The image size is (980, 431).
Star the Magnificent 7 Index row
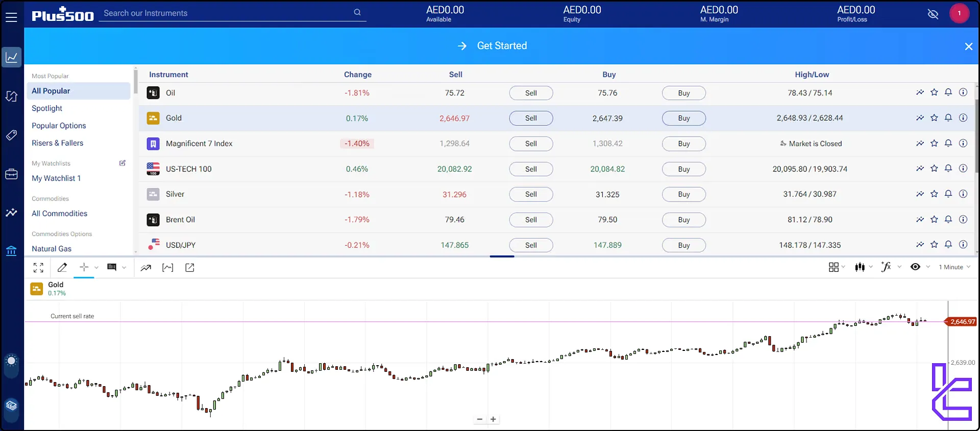(x=934, y=143)
